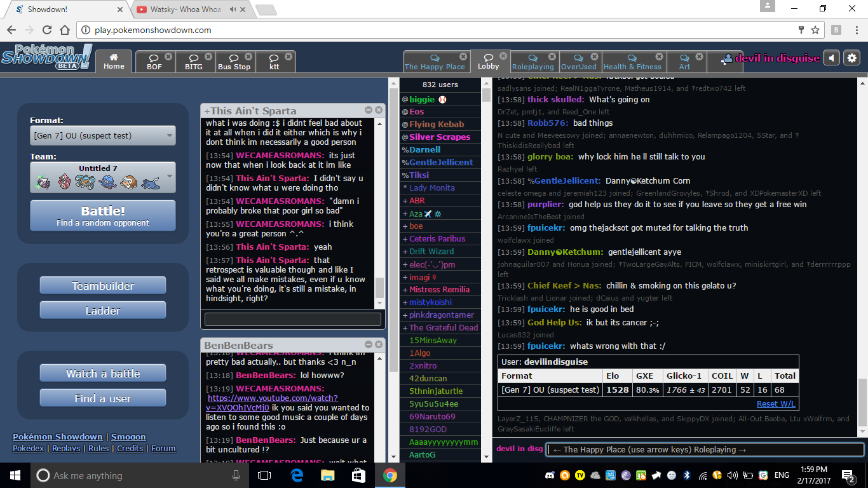868x488 pixels.
Task: Mute the Watsky tab audio icon
Action: click(233, 10)
